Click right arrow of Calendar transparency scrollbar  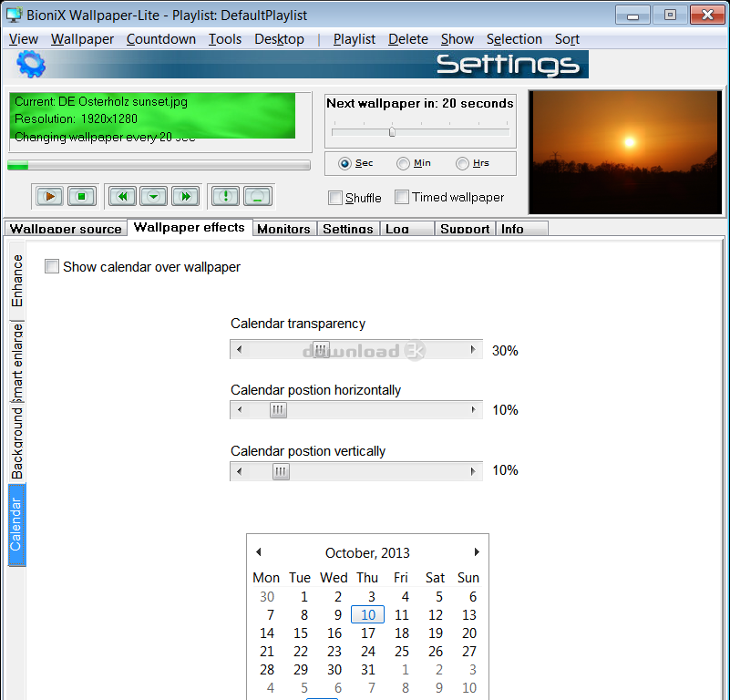(x=473, y=349)
